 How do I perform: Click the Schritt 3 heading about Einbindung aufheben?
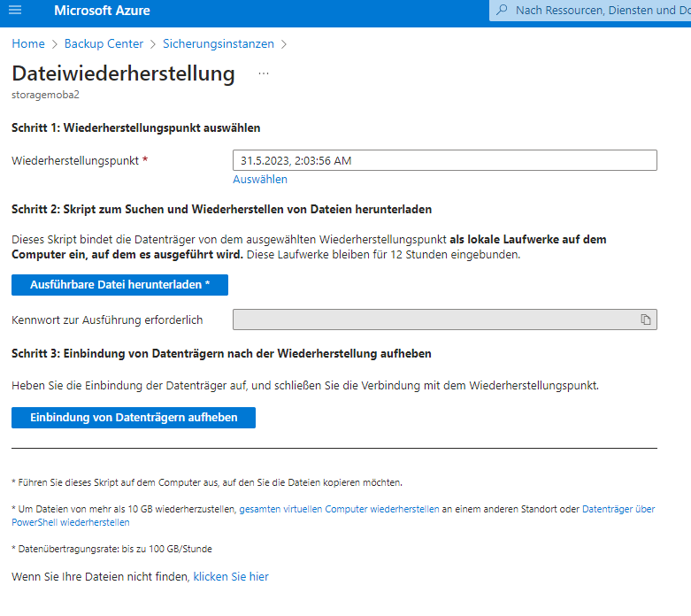coord(221,354)
